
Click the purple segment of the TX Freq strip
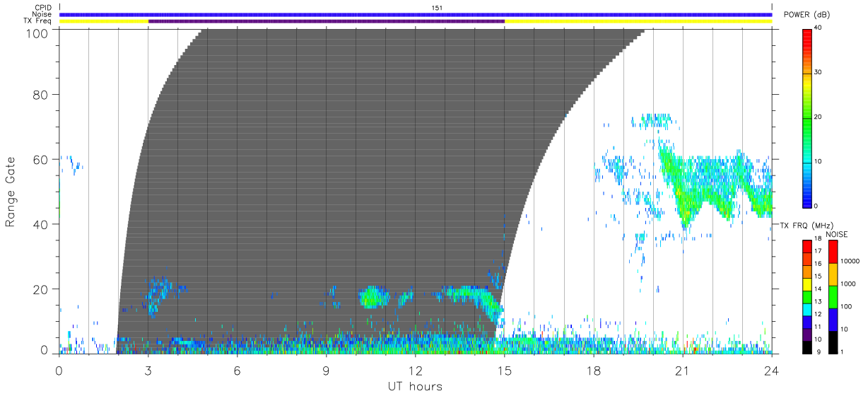tap(327, 21)
